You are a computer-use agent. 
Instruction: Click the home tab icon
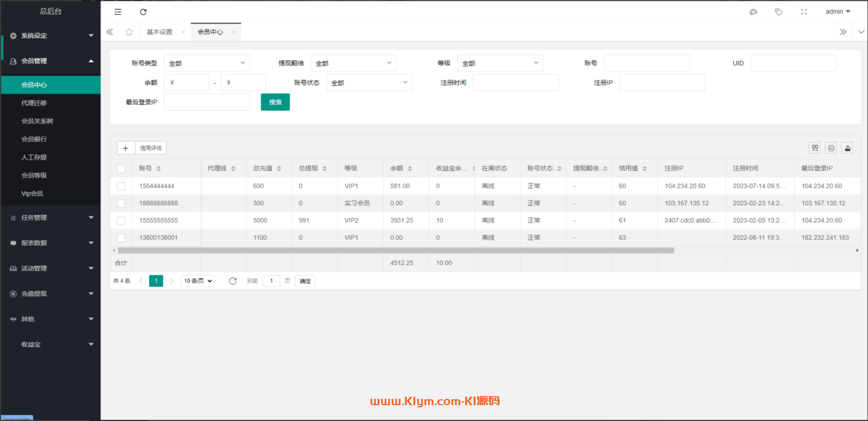pyautogui.click(x=129, y=32)
